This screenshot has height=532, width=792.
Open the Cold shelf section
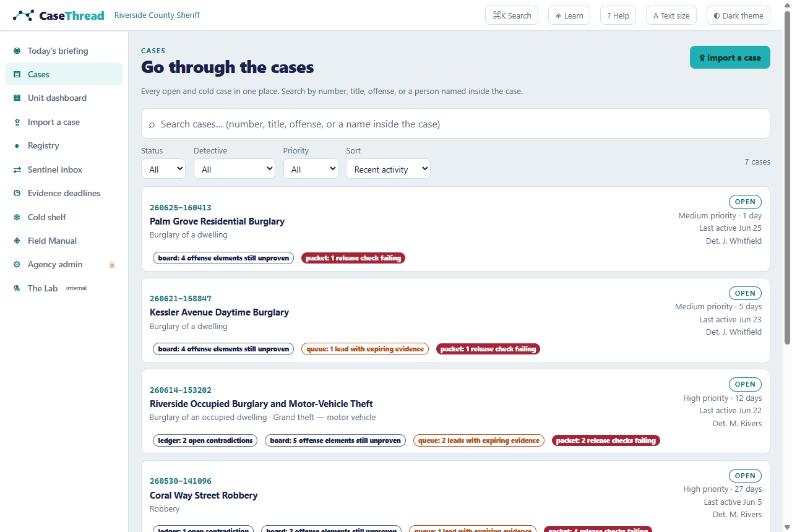point(64,217)
